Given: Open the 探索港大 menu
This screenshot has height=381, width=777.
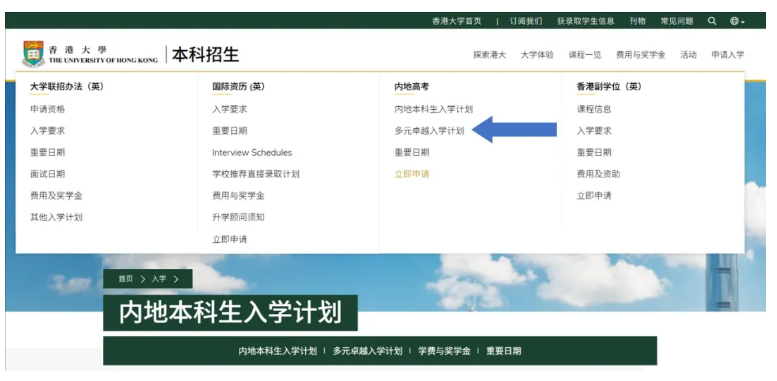Looking at the screenshot, I should (490, 55).
